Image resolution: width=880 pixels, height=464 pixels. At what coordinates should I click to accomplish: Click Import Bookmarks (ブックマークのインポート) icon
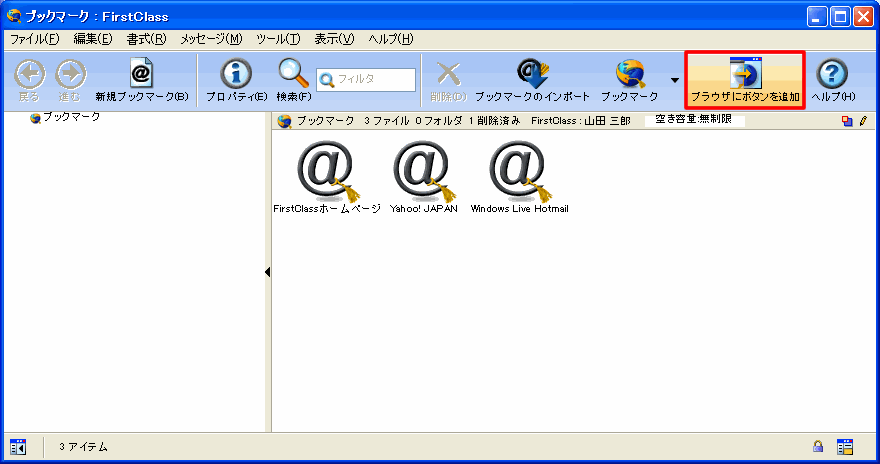pos(530,75)
